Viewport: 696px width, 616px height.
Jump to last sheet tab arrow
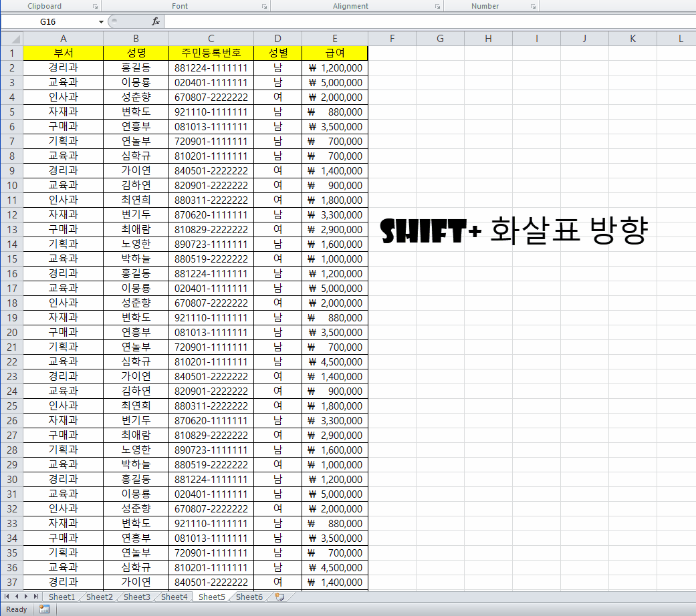(36, 597)
